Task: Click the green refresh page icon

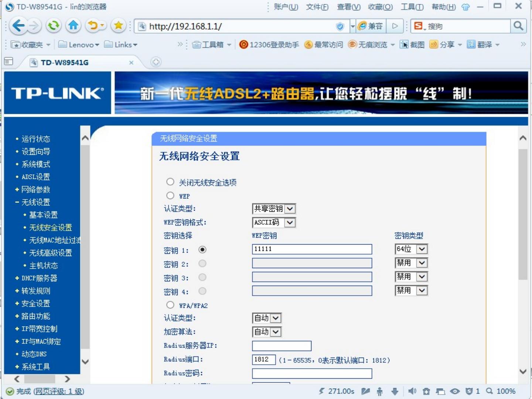Action: point(54,26)
